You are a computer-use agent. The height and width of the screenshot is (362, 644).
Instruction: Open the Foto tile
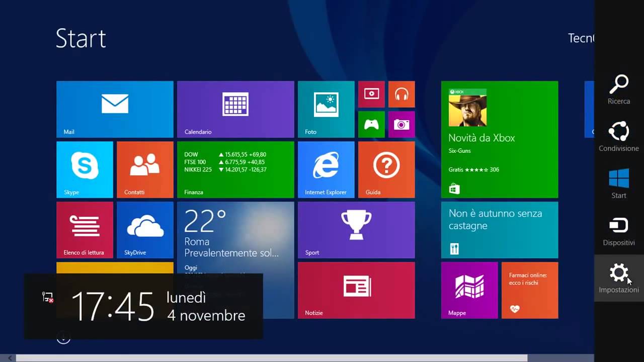(326, 109)
